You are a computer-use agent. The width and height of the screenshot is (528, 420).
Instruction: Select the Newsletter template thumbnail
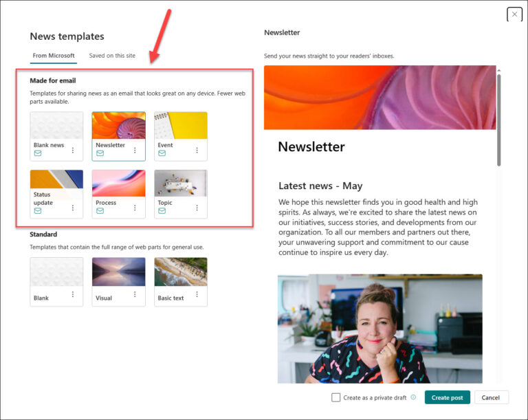(x=119, y=126)
